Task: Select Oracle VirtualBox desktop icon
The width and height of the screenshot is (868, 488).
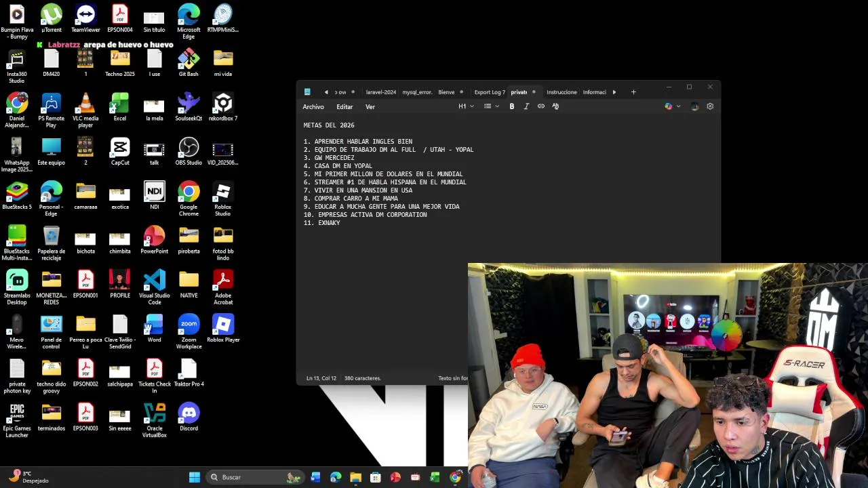Action: (x=155, y=421)
